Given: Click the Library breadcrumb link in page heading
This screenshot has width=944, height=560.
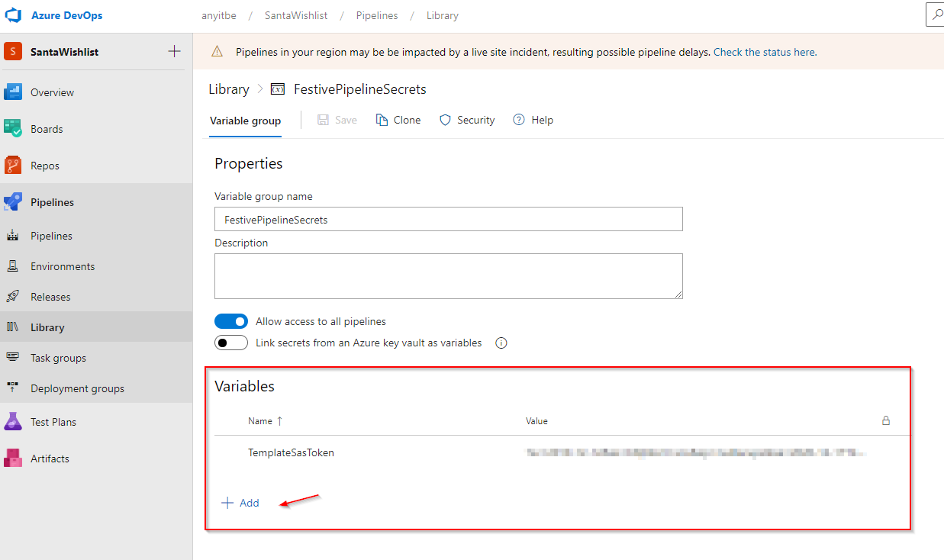Looking at the screenshot, I should tap(229, 89).
